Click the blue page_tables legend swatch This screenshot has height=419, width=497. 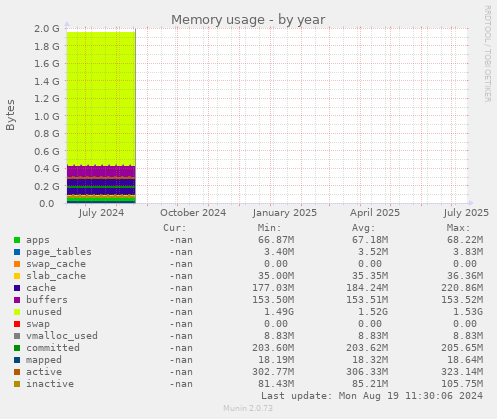point(17,252)
